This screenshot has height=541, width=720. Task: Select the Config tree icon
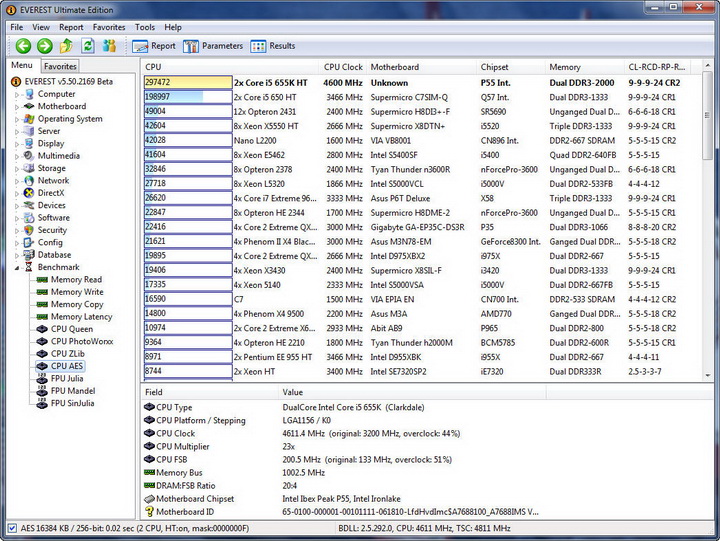(x=29, y=242)
